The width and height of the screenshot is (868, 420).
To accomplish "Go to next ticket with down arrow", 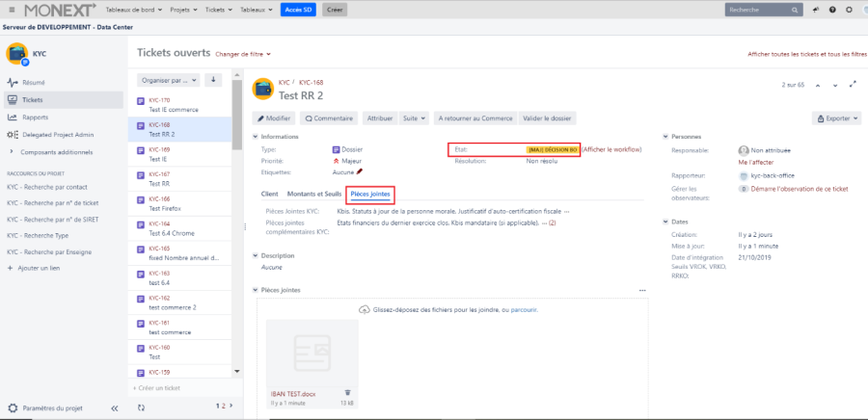I will pos(835,85).
